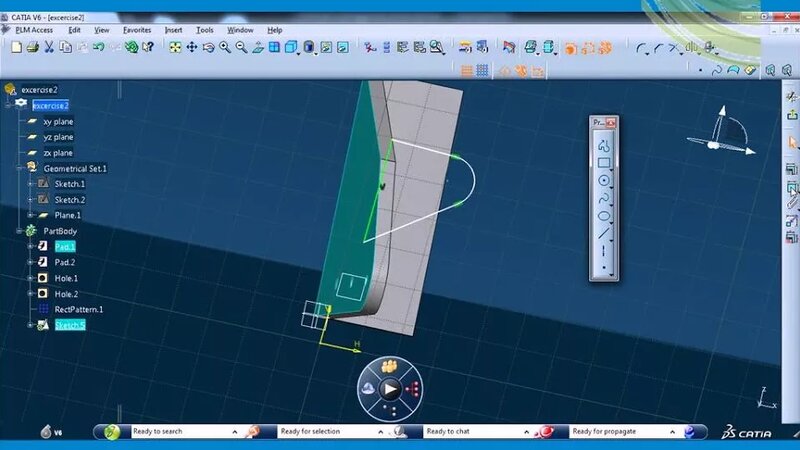Select the Pan tool icon
800x450 pixels.
[192, 47]
